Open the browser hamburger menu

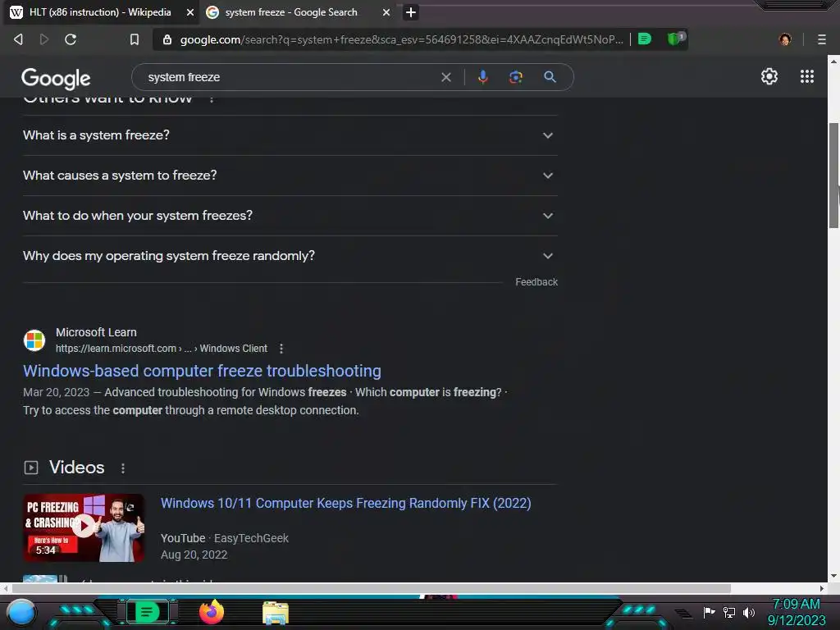822,39
